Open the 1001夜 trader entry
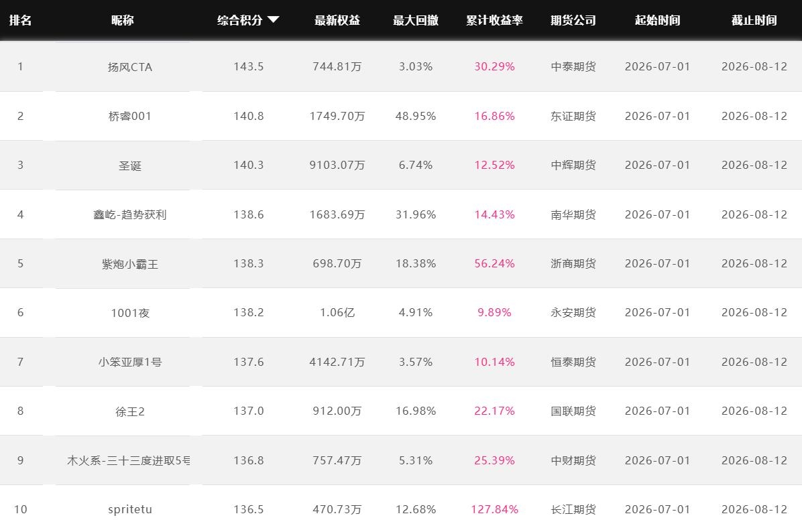 130,313
